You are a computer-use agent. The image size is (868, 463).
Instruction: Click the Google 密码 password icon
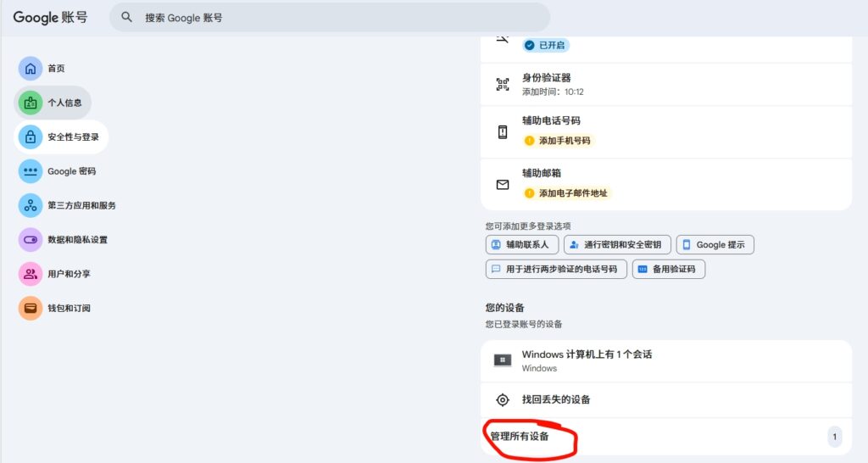[31, 171]
